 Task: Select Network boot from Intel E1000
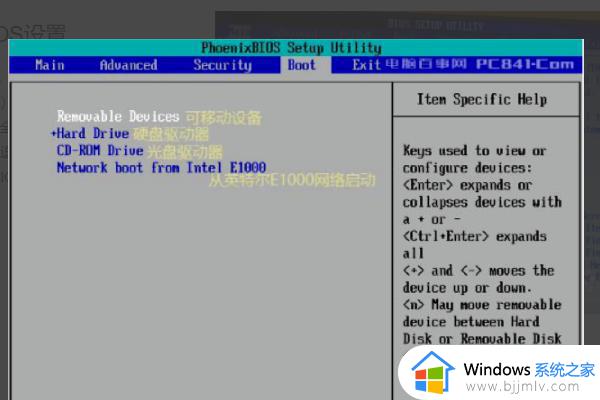[x=161, y=168]
